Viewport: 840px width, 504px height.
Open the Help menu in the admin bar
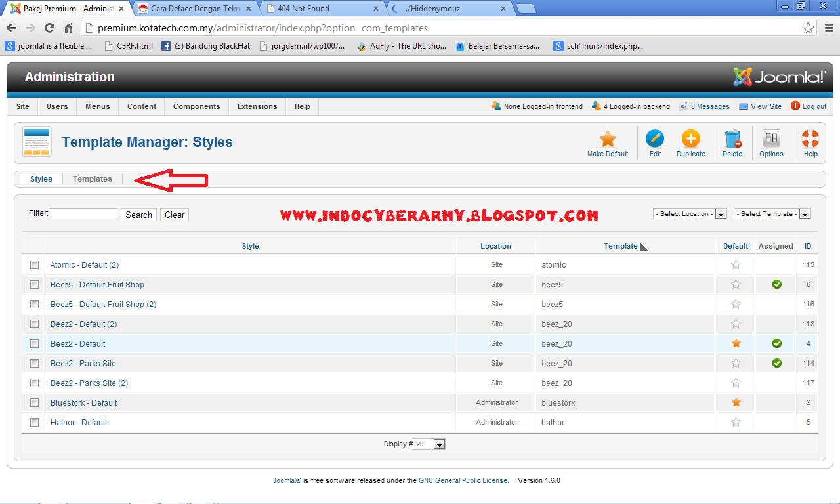pos(303,106)
